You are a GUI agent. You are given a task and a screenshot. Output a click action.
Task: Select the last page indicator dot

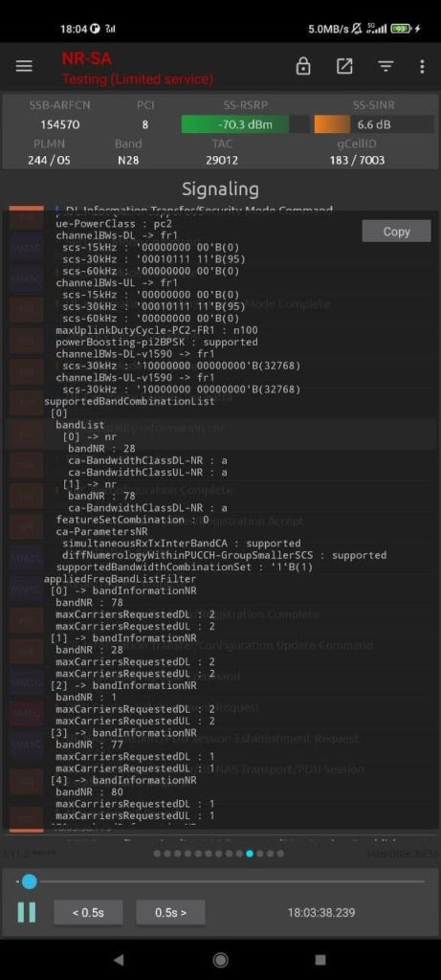pos(280,854)
